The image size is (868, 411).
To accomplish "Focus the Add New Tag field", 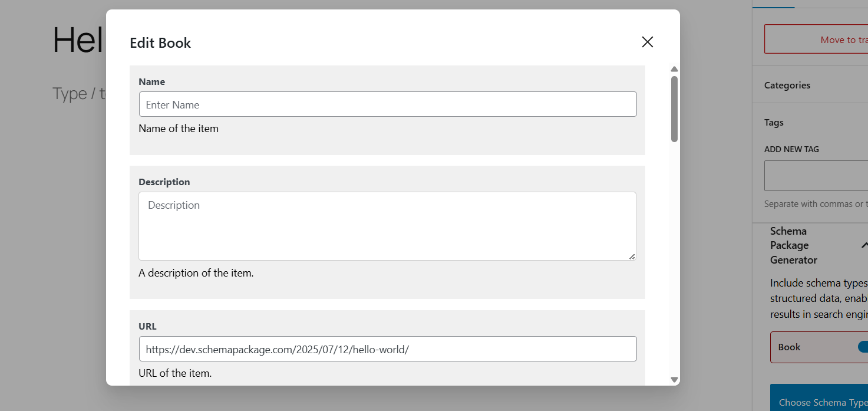I will (x=816, y=175).
